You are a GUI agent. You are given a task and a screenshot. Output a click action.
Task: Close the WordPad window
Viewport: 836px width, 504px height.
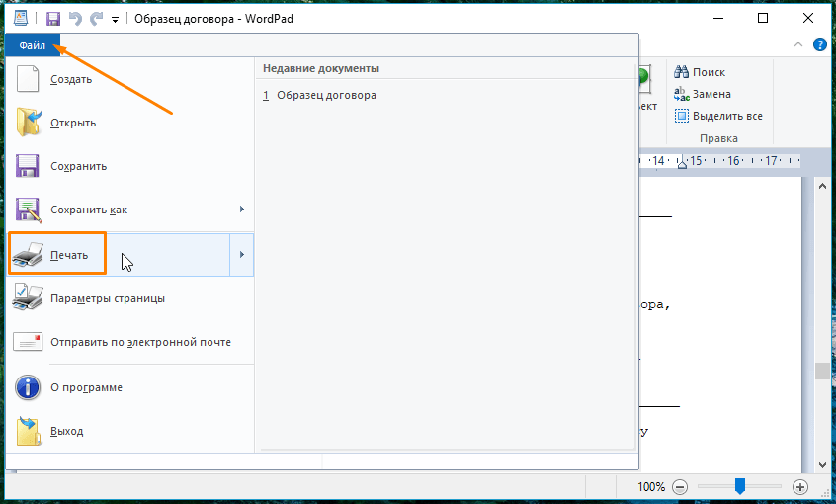(x=807, y=18)
